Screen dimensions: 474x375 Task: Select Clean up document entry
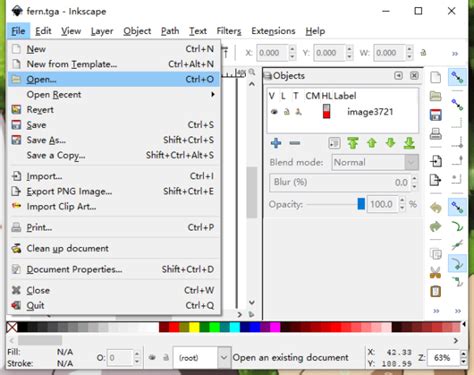(x=114, y=248)
